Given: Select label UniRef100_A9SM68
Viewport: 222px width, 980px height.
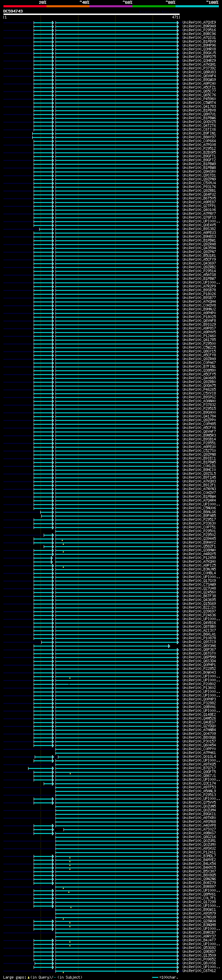Looking at the screenshot, I should (x=199, y=822).
